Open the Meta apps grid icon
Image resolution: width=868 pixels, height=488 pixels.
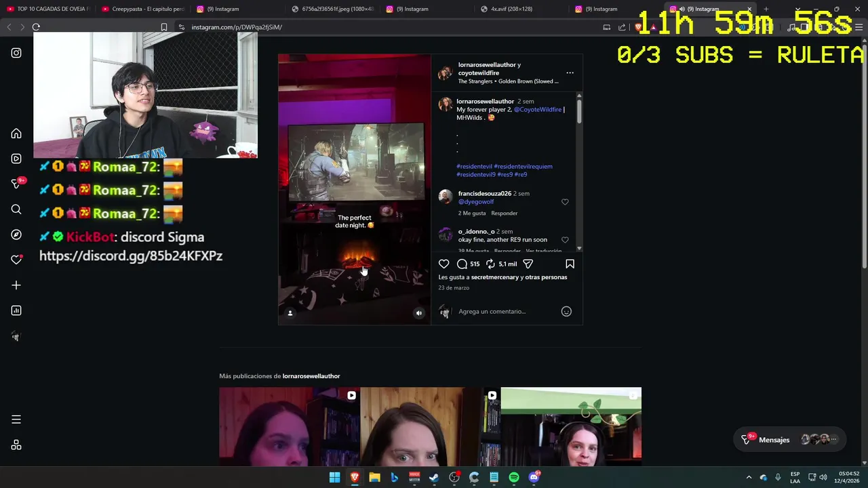(16, 445)
